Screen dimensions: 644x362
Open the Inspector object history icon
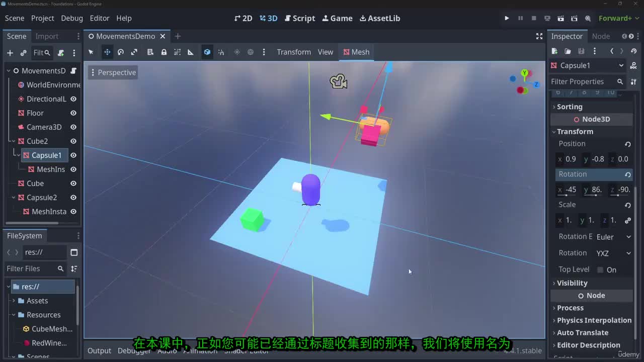[x=634, y=51]
